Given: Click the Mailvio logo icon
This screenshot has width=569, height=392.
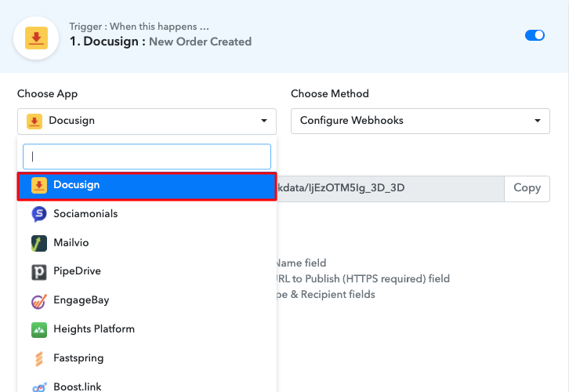Looking at the screenshot, I should click(x=39, y=243).
